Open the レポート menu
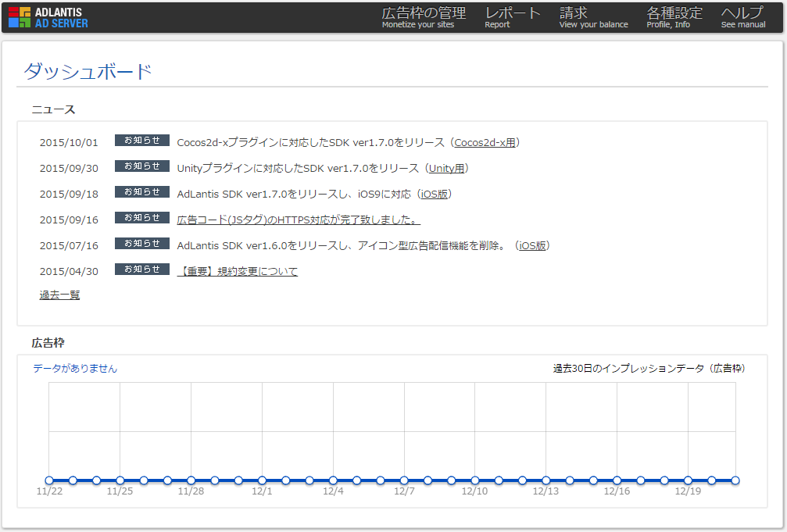 tap(513, 17)
